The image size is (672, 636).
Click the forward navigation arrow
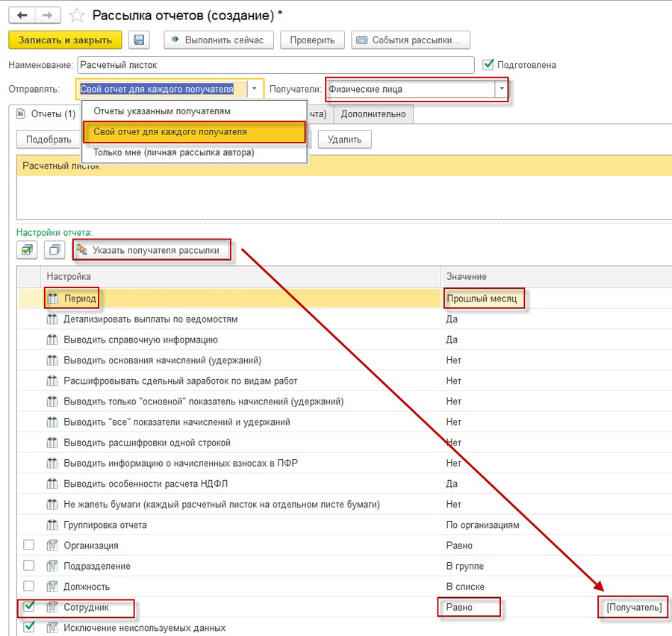click(48, 15)
